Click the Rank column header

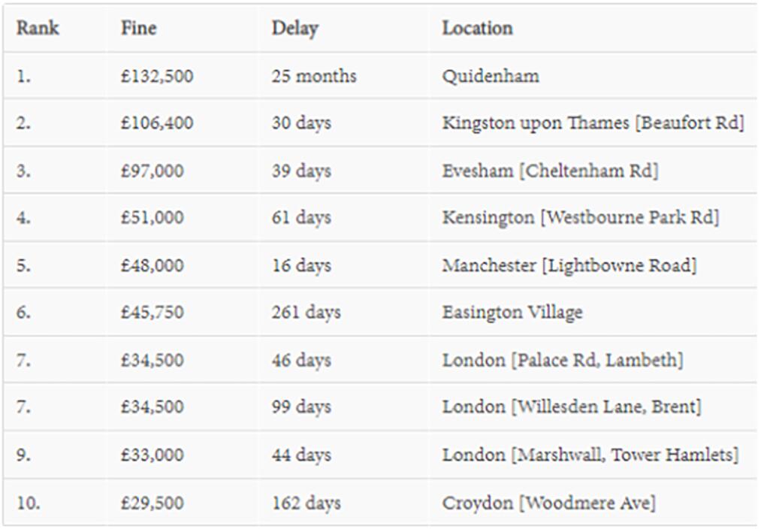tap(38, 28)
